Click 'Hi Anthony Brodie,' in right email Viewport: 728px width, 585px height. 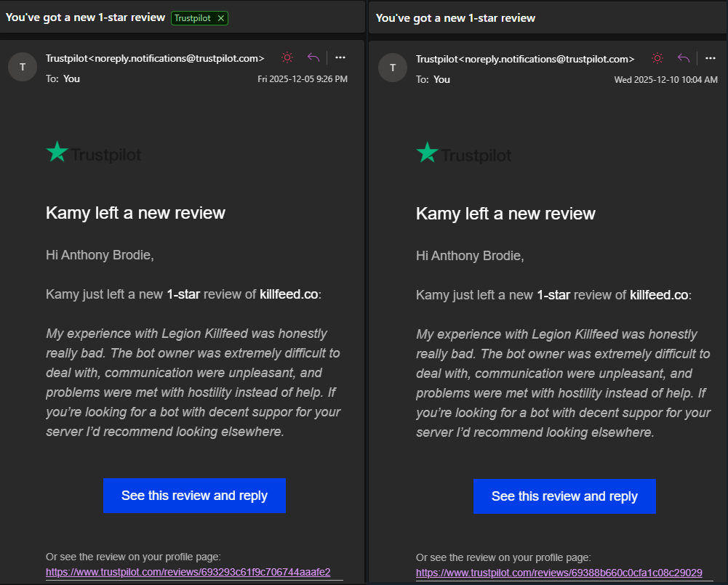pyautogui.click(x=470, y=256)
